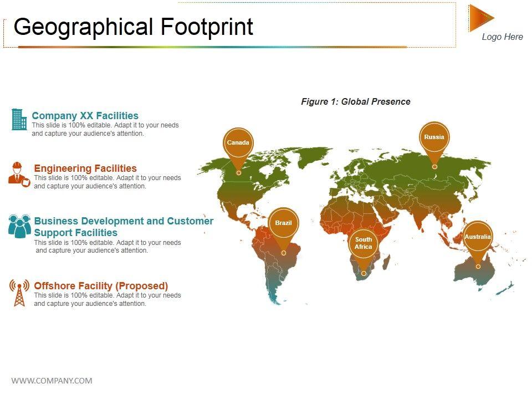Open the WWW.COMPANY.COM link
The image size is (532, 399).
point(52,381)
